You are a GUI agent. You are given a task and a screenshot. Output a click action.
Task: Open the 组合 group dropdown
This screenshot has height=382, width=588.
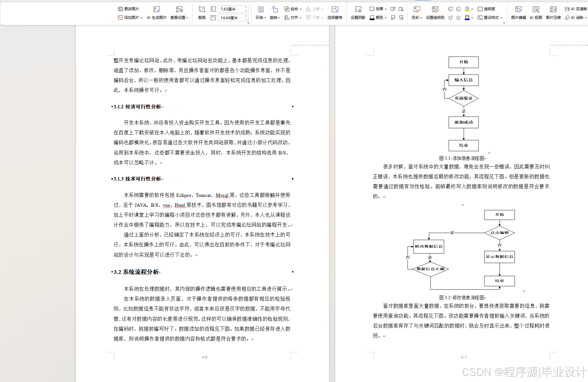(x=293, y=9)
